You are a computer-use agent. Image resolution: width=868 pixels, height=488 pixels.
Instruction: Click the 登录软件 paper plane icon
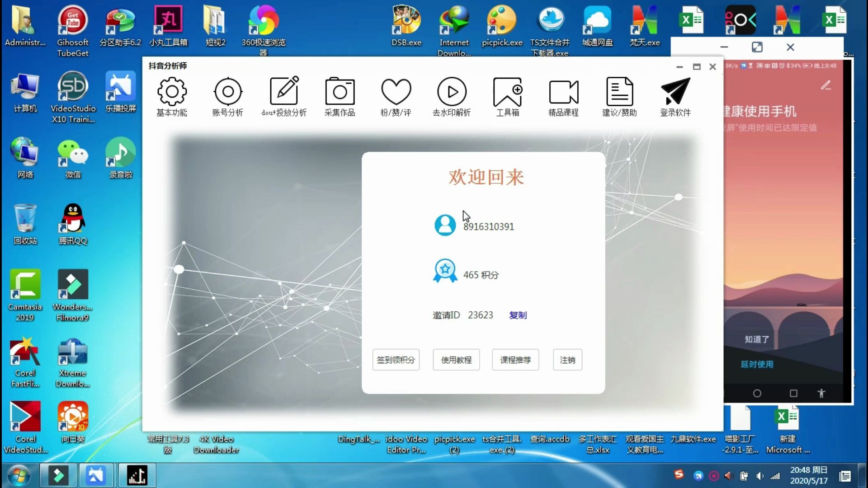pyautogui.click(x=676, y=93)
